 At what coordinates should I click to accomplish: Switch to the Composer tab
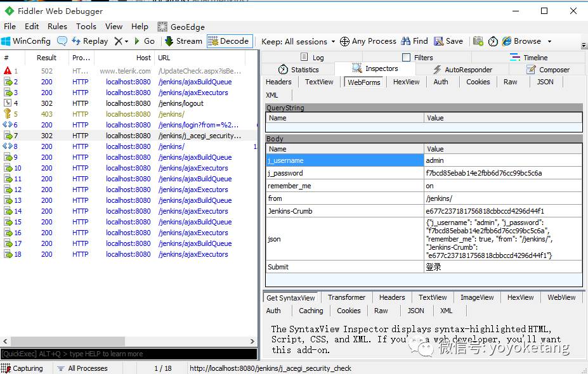pos(548,70)
